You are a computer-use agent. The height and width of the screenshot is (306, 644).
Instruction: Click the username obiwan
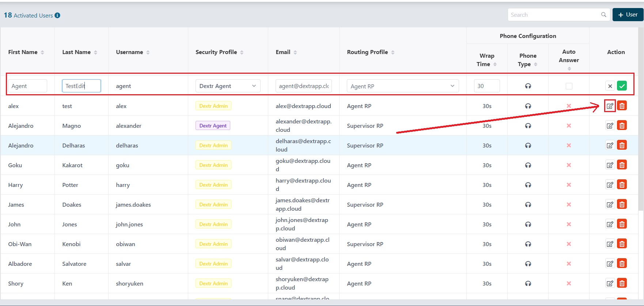point(125,244)
